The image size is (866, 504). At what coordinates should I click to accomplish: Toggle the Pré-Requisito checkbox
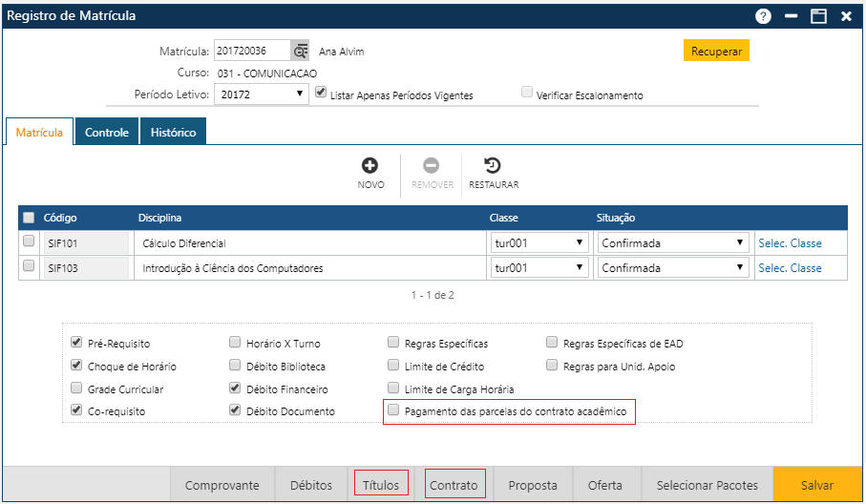[76, 343]
